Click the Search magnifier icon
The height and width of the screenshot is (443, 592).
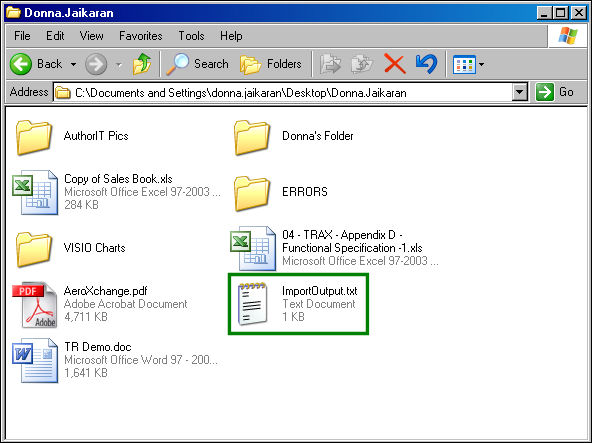point(178,64)
